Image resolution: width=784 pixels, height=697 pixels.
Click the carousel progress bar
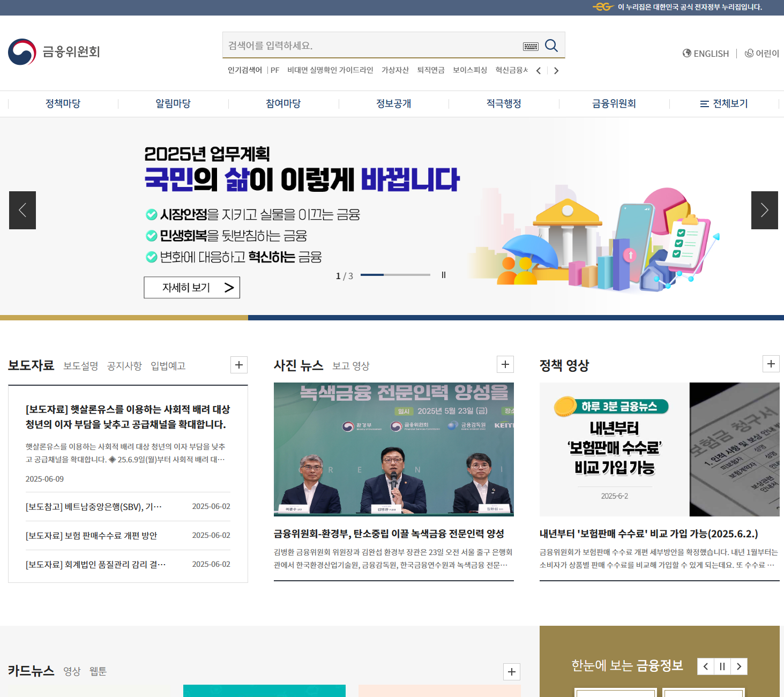pyautogui.click(x=395, y=275)
